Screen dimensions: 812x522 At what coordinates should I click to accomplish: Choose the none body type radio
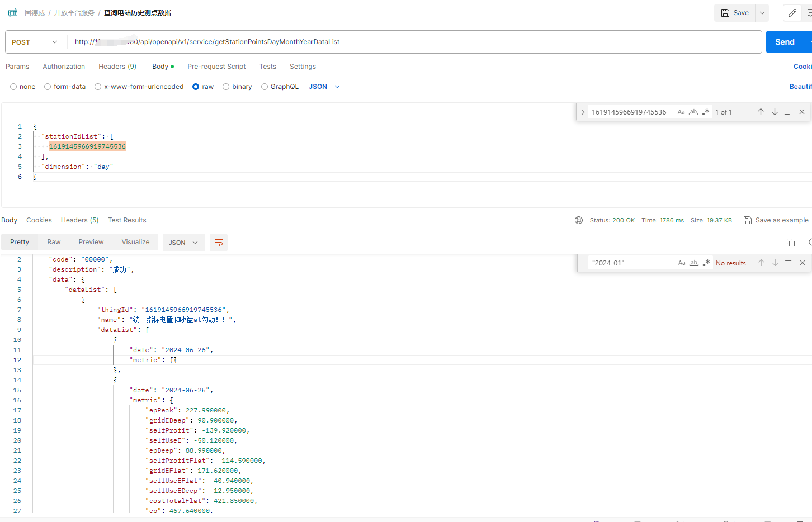(x=13, y=87)
